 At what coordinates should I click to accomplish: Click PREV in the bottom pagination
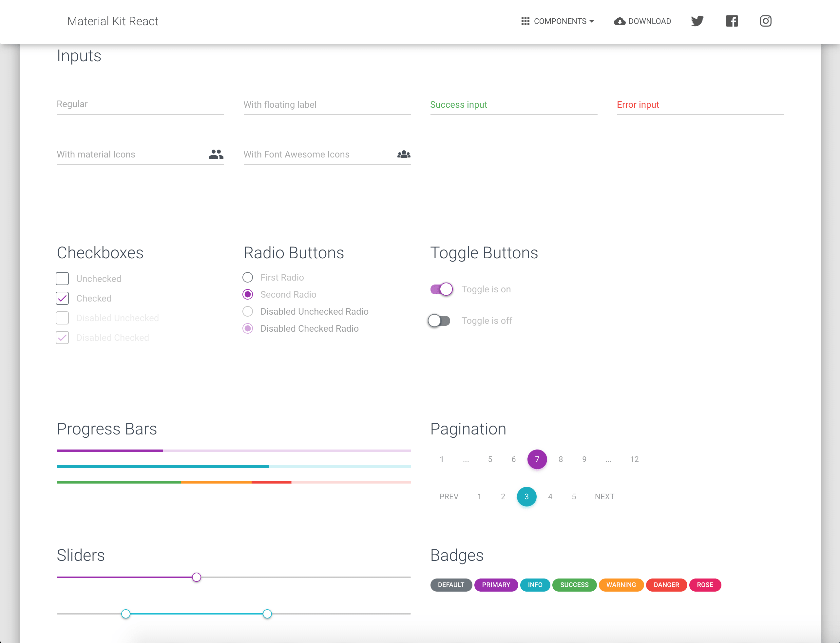click(x=449, y=497)
